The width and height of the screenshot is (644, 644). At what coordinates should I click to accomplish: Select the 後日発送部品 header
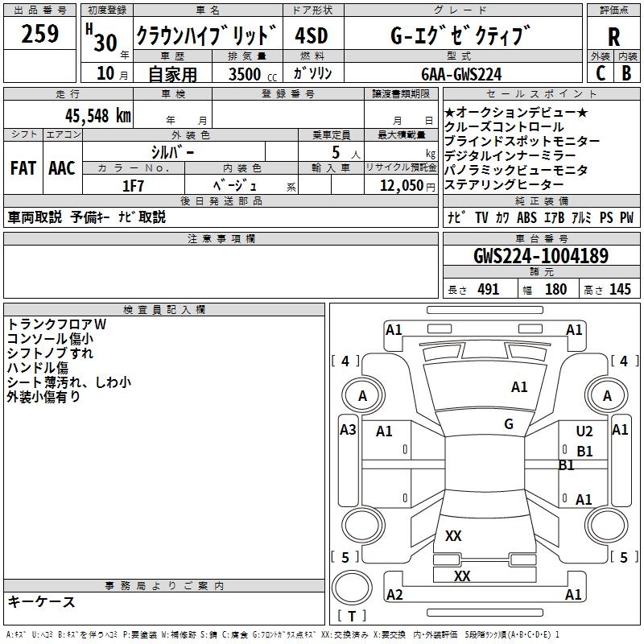[221, 200]
